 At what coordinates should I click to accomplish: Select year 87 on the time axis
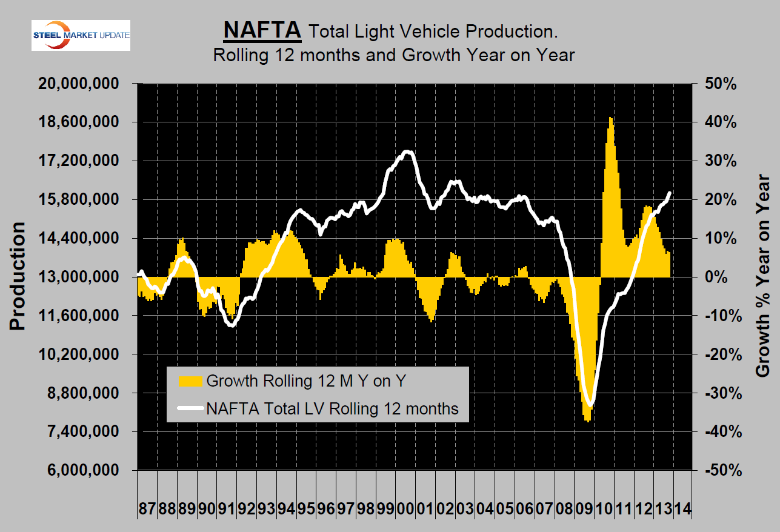coord(147,508)
